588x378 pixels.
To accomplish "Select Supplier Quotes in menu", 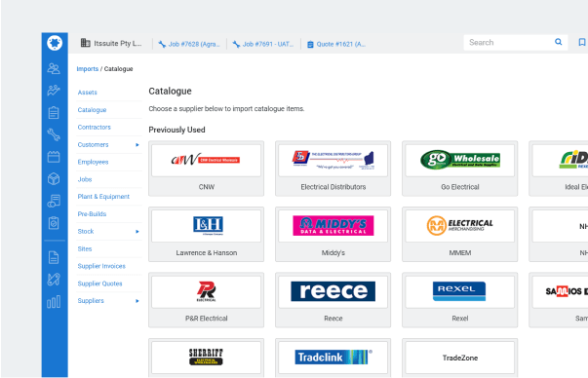I will 99,283.
